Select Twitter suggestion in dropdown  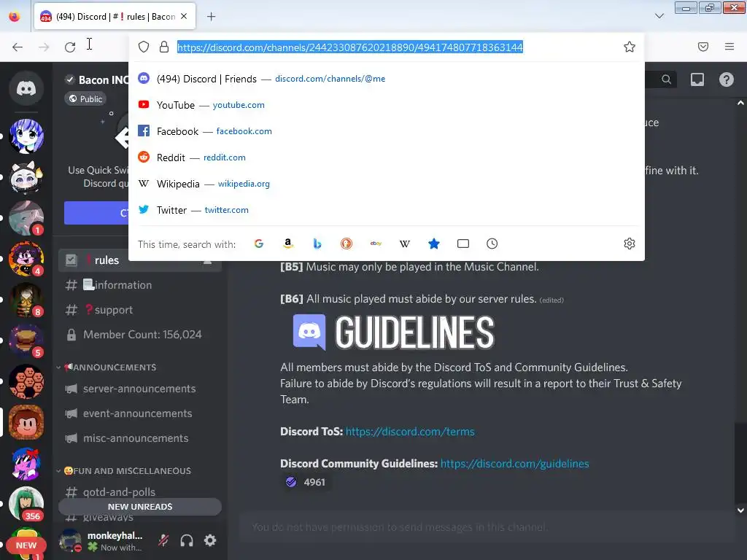(x=387, y=209)
